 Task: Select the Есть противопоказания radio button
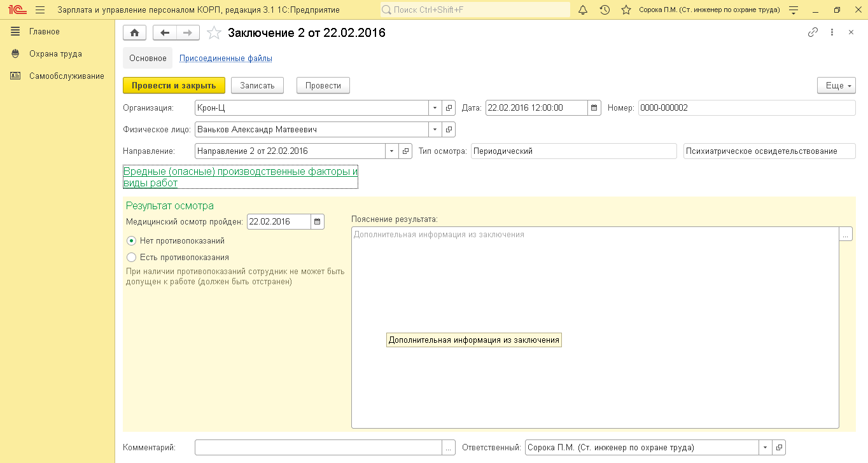click(132, 258)
